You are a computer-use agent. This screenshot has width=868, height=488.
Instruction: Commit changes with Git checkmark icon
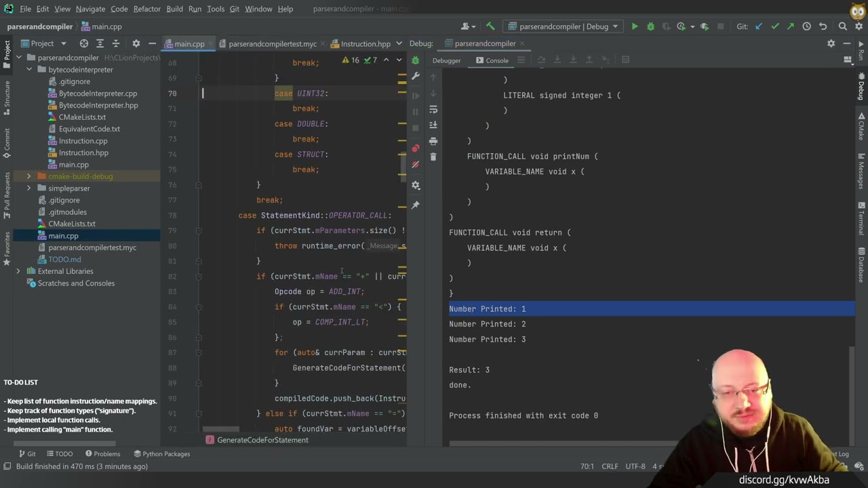click(774, 26)
